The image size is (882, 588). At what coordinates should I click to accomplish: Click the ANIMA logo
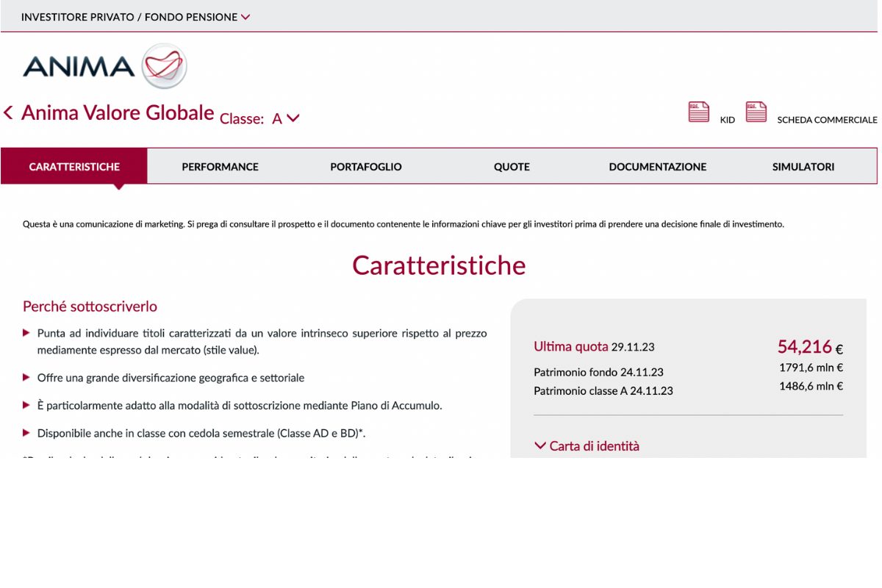[x=104, y=66]
